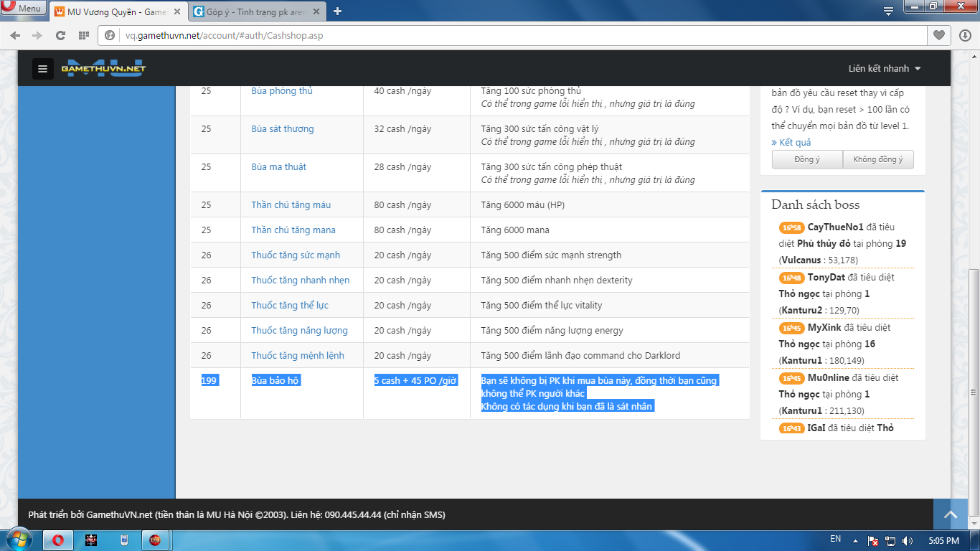Viewport: 980px width, 551px height.
Task: Switch to the MU Vương Quyền tab
Action: point(118,11)
